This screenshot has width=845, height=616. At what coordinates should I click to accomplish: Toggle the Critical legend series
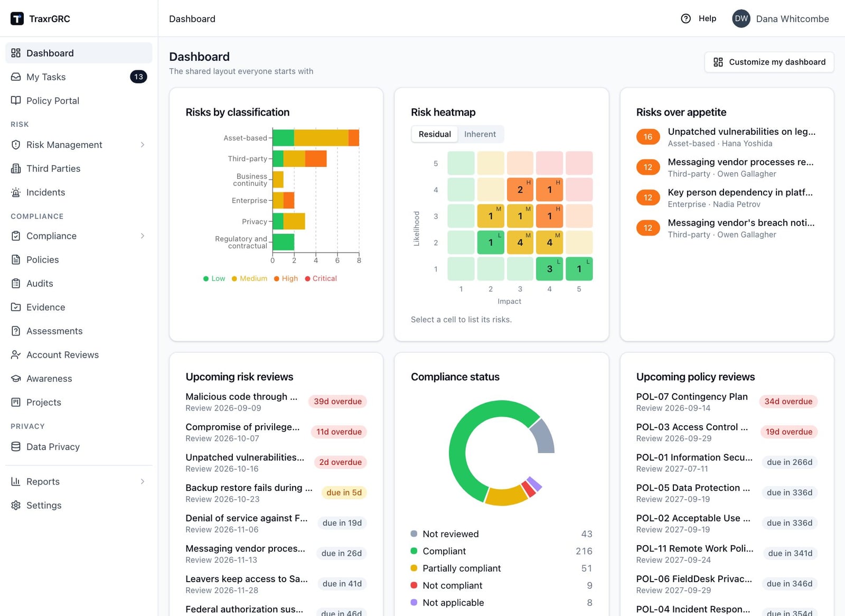(321, 278)
